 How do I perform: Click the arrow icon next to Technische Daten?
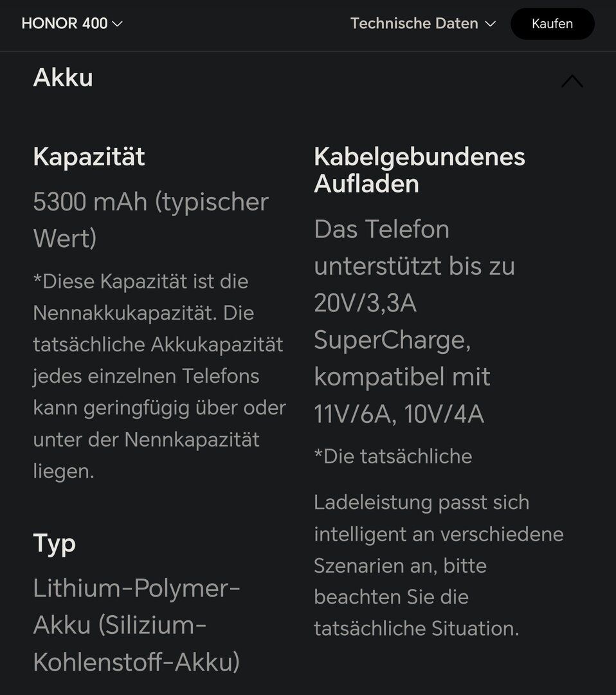click(490, 24)
